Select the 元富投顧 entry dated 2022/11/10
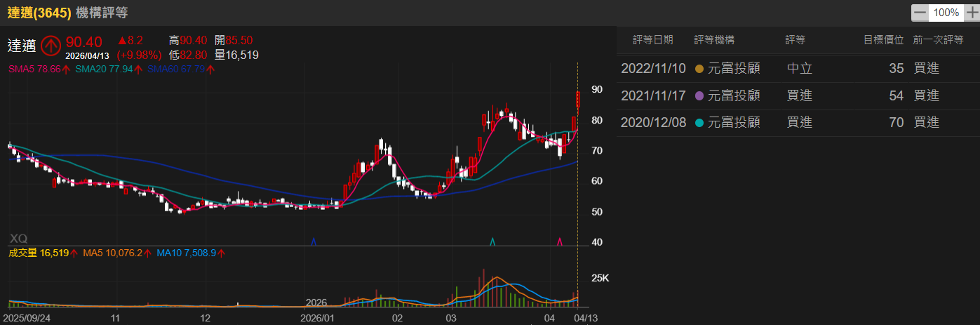Screen dimensions: 980x325 (734, 69)
